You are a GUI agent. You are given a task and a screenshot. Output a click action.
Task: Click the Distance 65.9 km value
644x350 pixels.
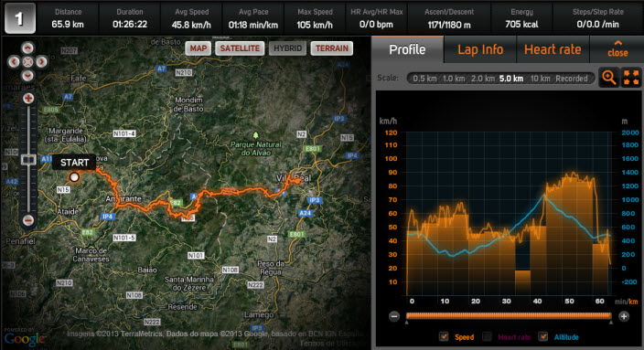pos(68,25)
